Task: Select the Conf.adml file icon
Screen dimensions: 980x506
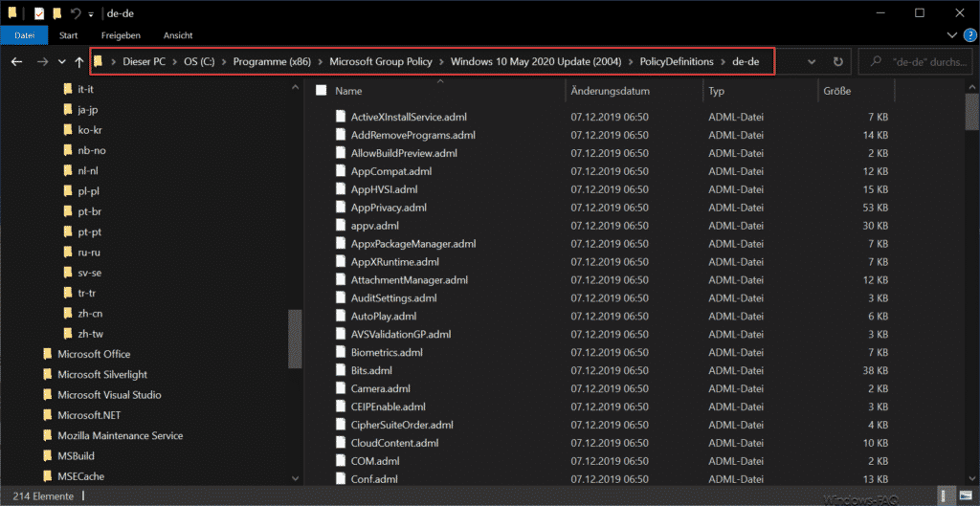Action: coord(340,479)
